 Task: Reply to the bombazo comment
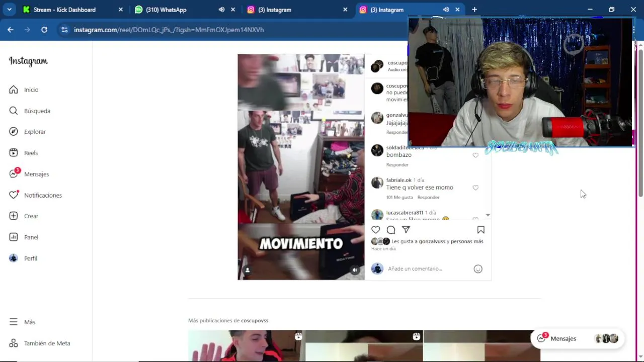397,165
